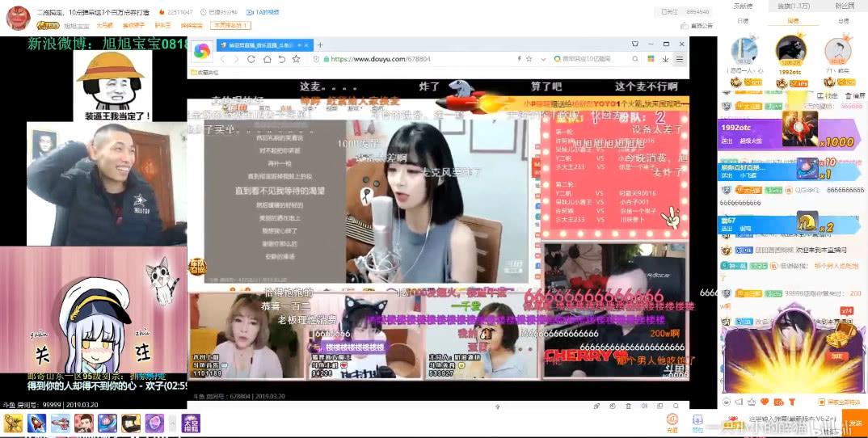Switch to the 粉丝团 tab
The image size is (868, 438).
[x=844, y=6]
